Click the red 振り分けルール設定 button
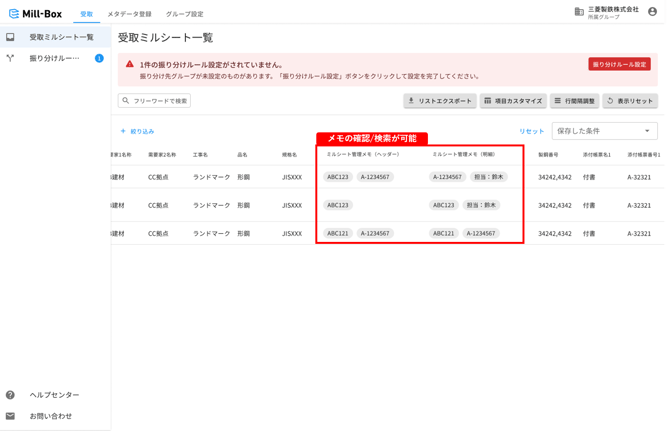The height and width of the screenshot is (431, 670). pyautogui.click(x=620, y=64)
